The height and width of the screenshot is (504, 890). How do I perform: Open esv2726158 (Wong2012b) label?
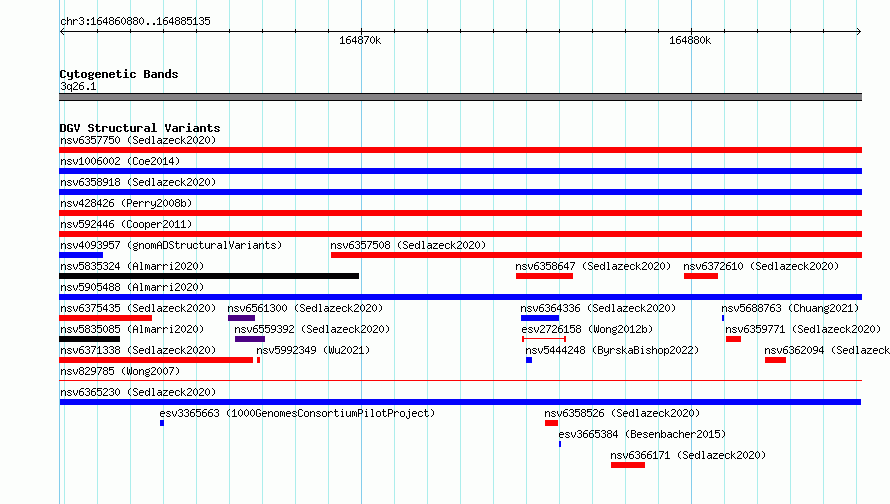(587, 329)
